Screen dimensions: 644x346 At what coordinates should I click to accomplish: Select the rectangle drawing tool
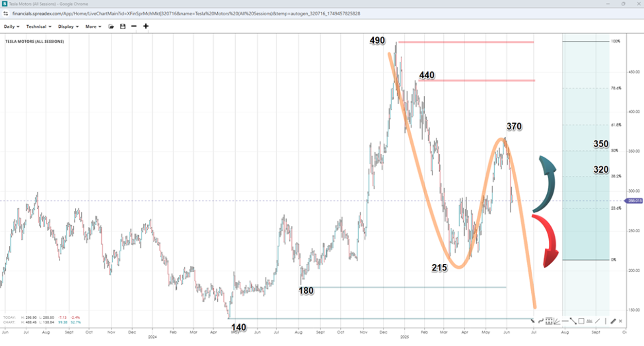pyautogui.click(x=581, y=321)
